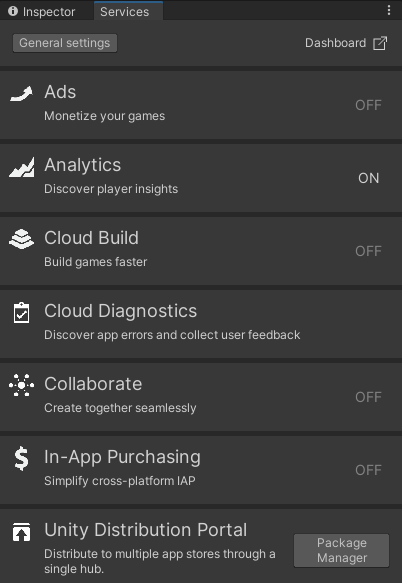Click the Cloud Build stacked layers icon
The height and width of the screenshot is (583, 402).
(22, 239)
